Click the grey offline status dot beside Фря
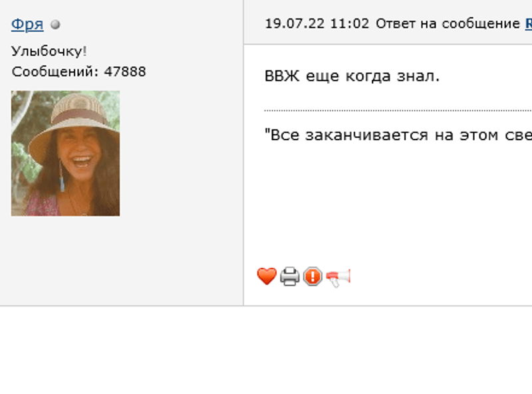The width and height of the screenshot is (532, 394). point(55,25)
